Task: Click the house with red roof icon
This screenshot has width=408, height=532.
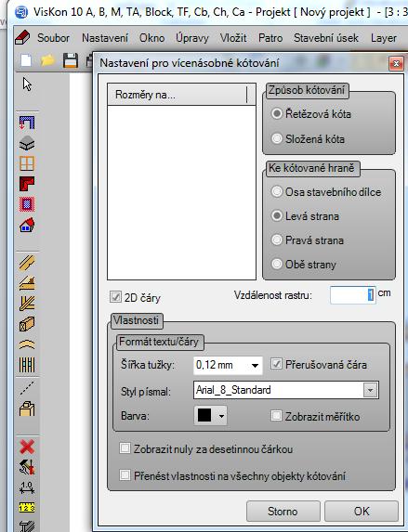Action: (27, 225)
